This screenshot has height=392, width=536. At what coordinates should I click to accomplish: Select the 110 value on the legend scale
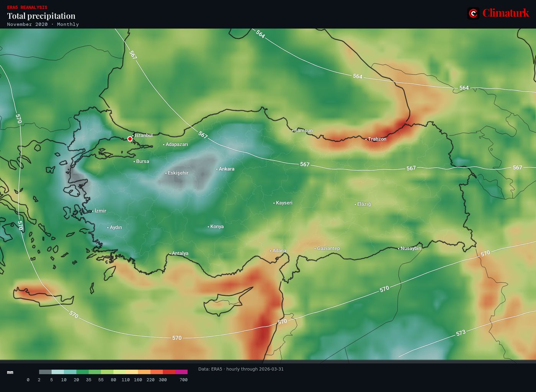tap(126, 380)
